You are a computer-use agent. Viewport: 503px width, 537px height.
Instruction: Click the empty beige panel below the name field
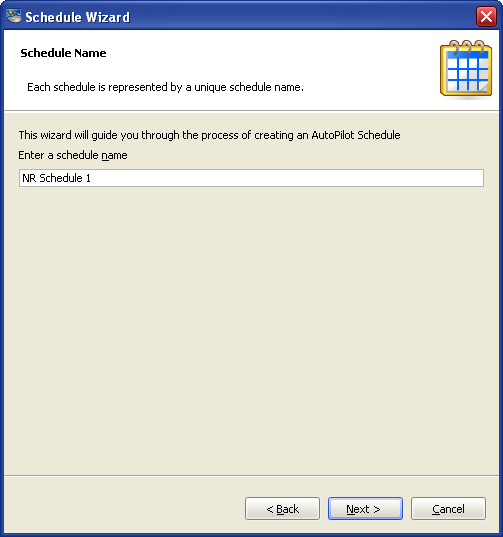pyautogui.click(x=251, y=329)
